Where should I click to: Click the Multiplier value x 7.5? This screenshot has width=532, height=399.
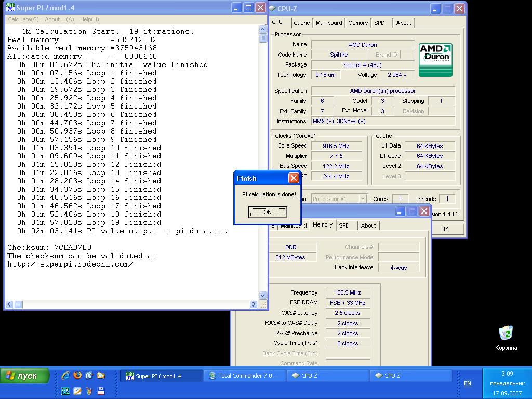point(336,156)
